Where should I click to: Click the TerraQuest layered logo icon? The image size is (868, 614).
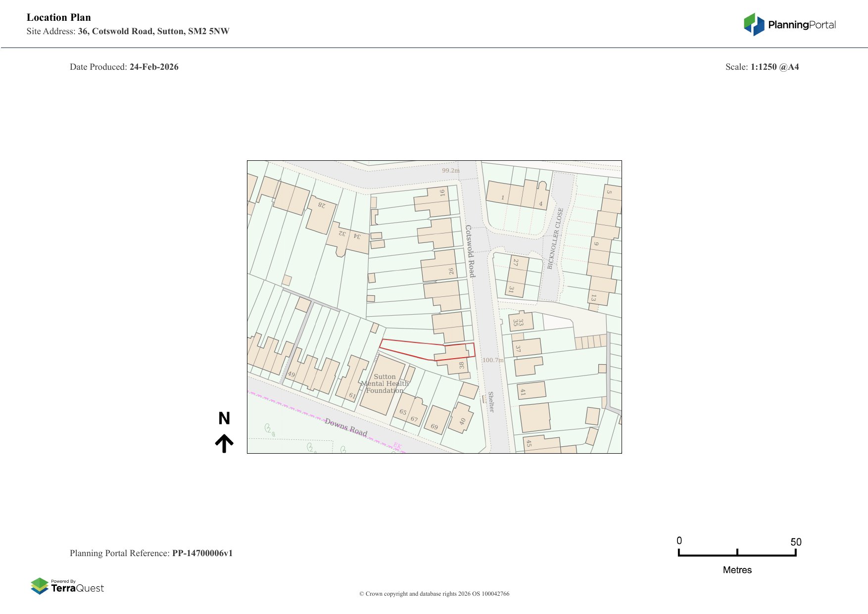click(40, 586)
